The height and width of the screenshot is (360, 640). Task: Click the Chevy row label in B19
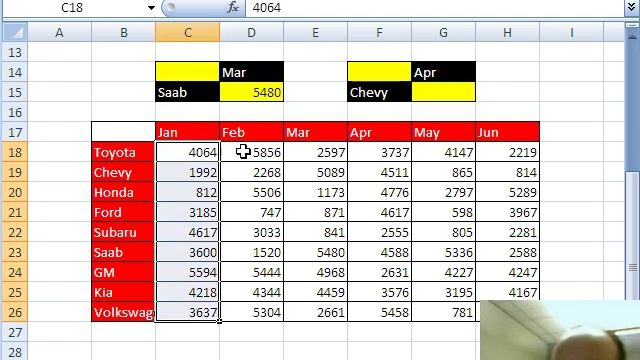click(124, 172)
